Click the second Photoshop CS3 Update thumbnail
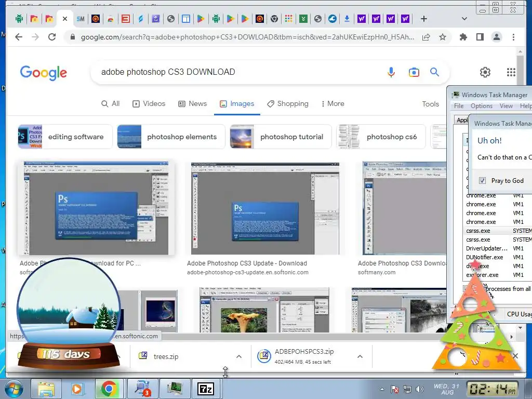Image resolution: width=532 pixels, height=399 pixels. 265,209
